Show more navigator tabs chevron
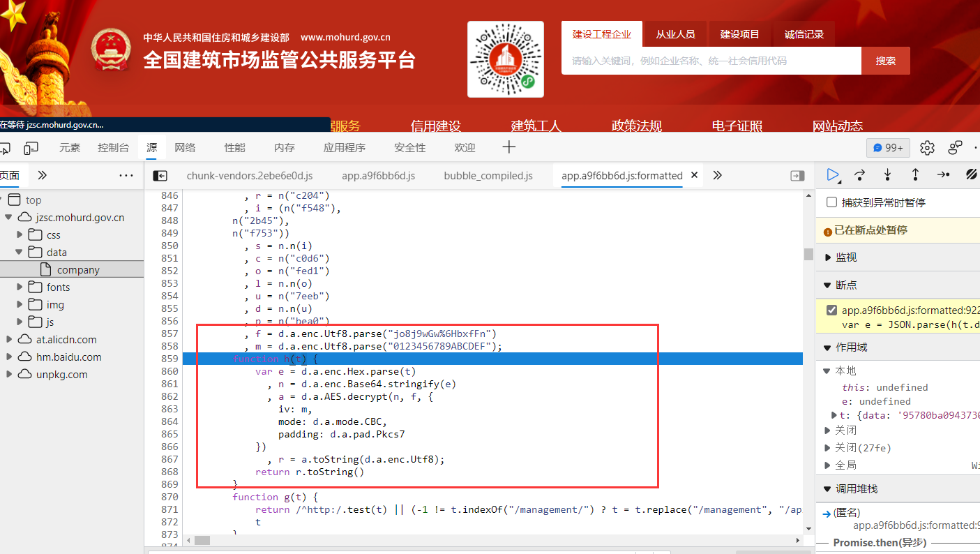 (42, 176)
